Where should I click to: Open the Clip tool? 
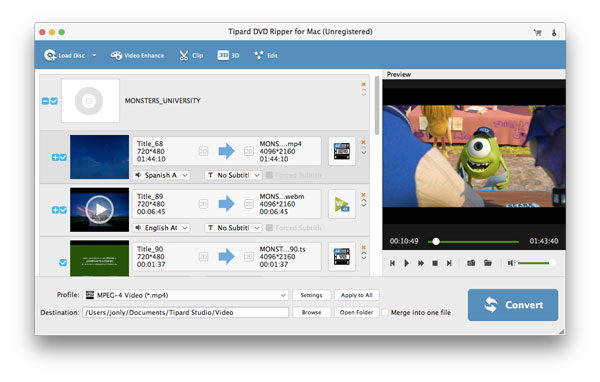point(191,56)
